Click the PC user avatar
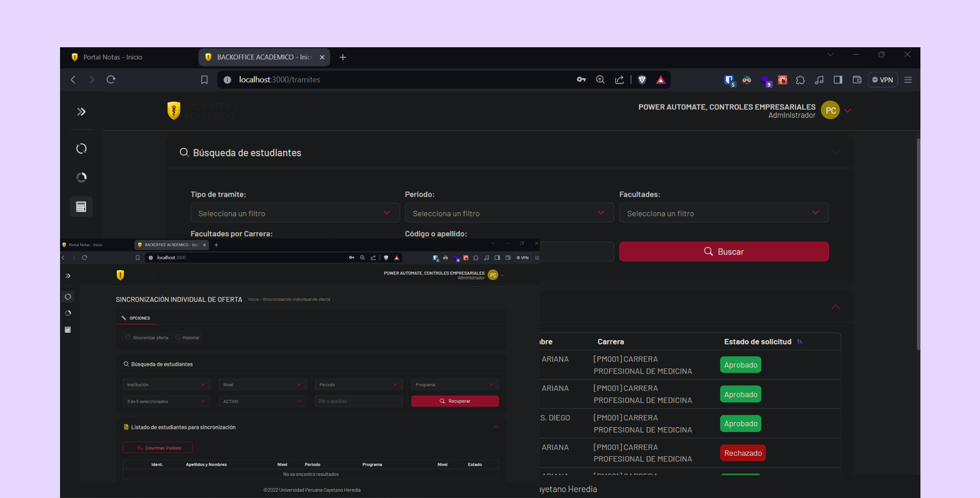 [x=830, y=110]
